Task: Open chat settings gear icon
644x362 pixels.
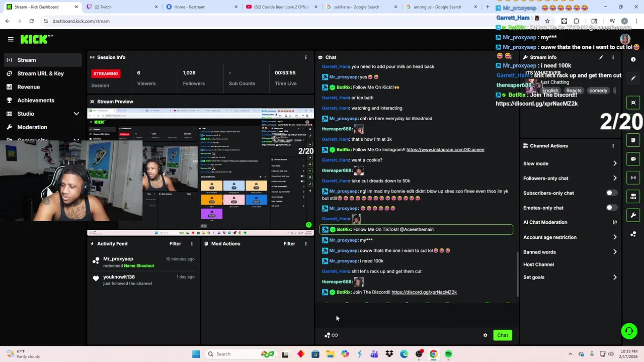Action: click(485, 335)
